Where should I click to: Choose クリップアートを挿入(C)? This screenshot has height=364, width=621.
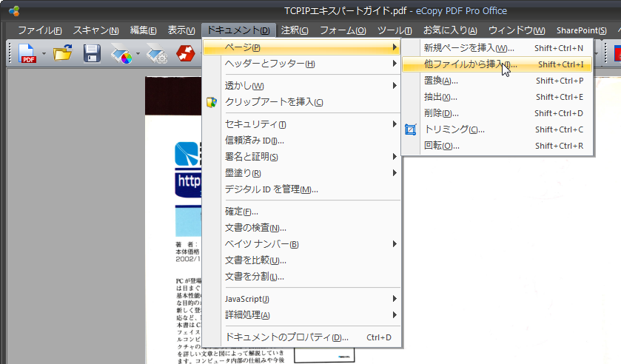tap(301, 102)
